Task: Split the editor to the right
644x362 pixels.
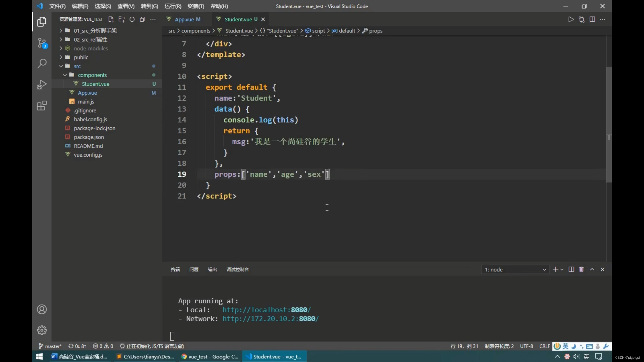Action: click(x=592, y=19)
